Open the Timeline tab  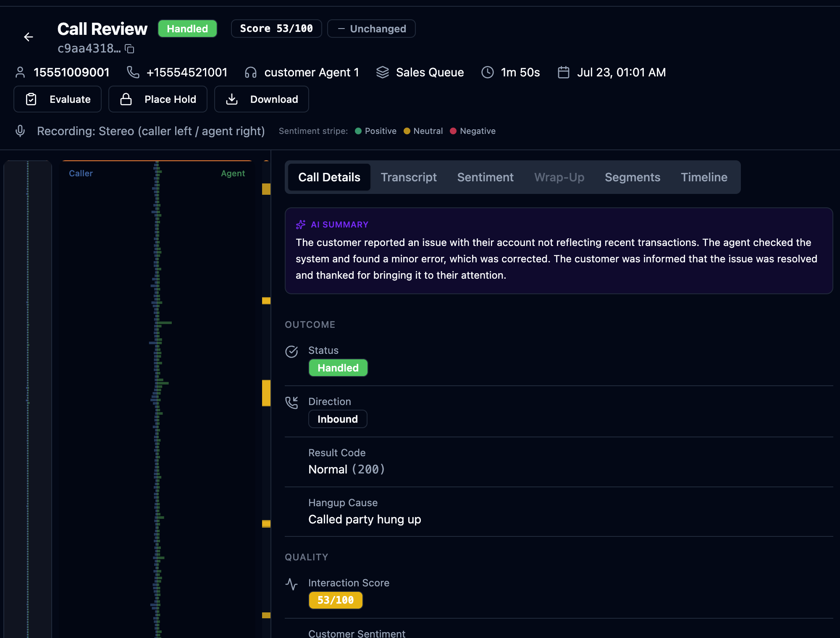(704, 177)
